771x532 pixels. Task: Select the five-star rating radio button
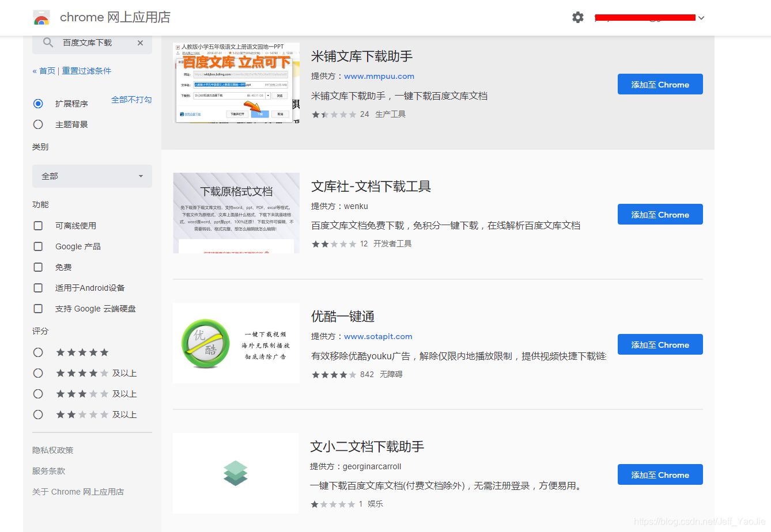click(x=38, y=352)
